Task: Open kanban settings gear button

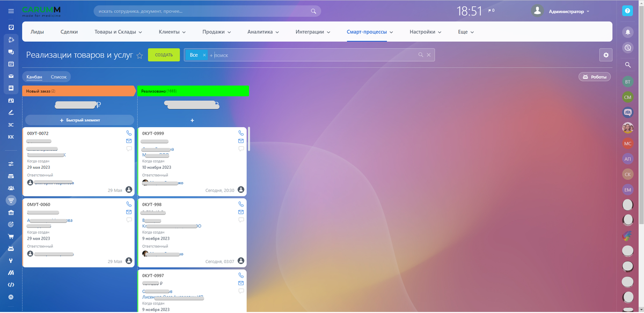Action: (x=606, y=55)
